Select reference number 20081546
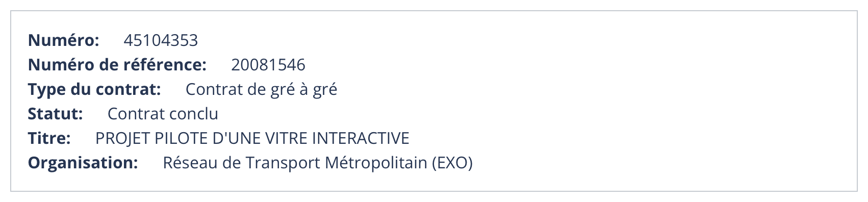Image resolution: width=868 pixels, height=202 pixels. click(268, 65)
